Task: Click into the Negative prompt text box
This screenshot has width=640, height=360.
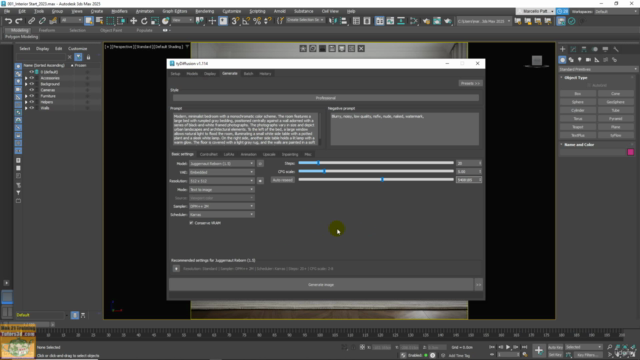Action: click(404, 129)
